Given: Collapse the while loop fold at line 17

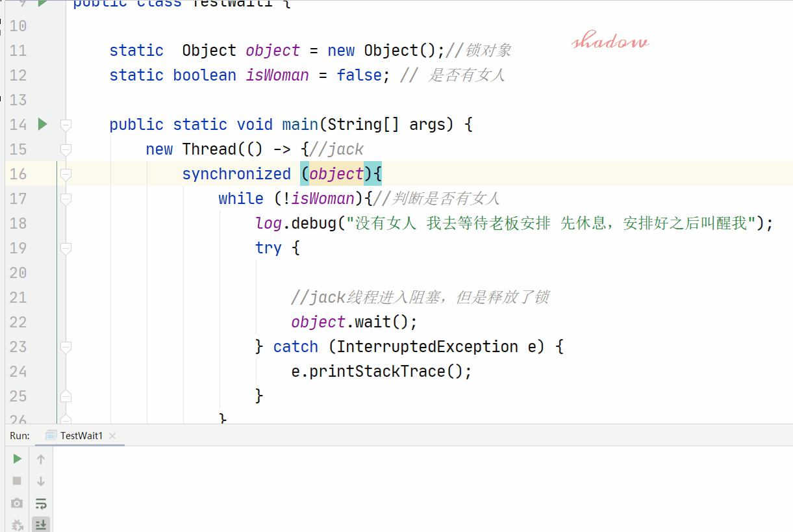Looking at the screenshot, I should (x=65, y=199).
